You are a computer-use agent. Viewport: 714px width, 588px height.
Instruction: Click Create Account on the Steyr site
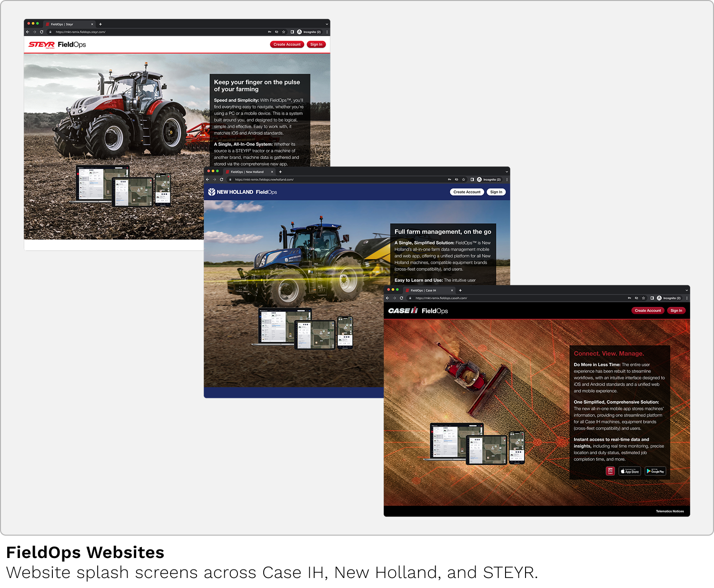(x=287, y=44)
